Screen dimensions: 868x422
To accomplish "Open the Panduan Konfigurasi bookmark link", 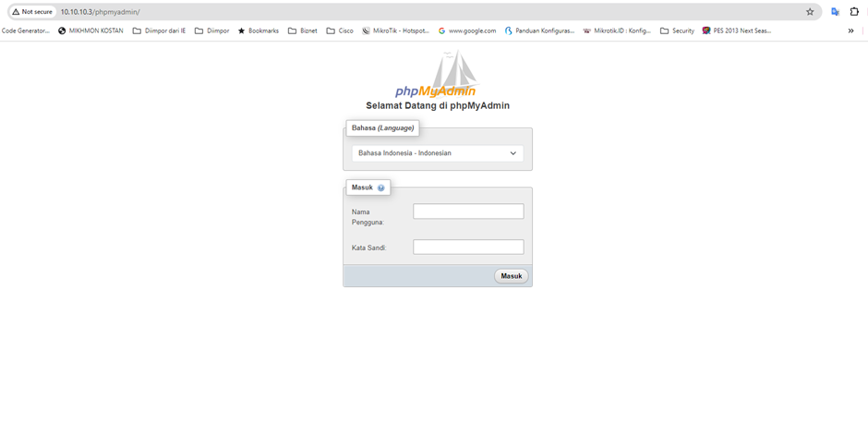I will pos(539,30).
